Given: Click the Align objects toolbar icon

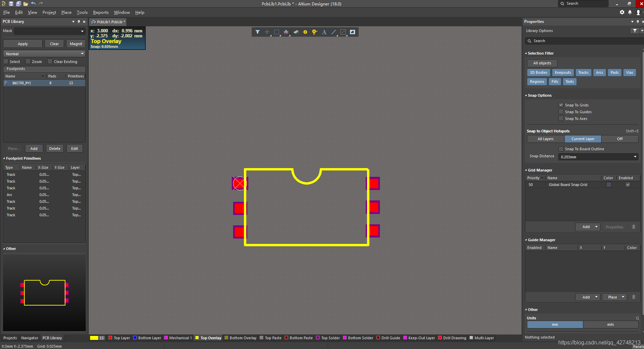Looking at the screenshot, I should (x=286, y=32).
